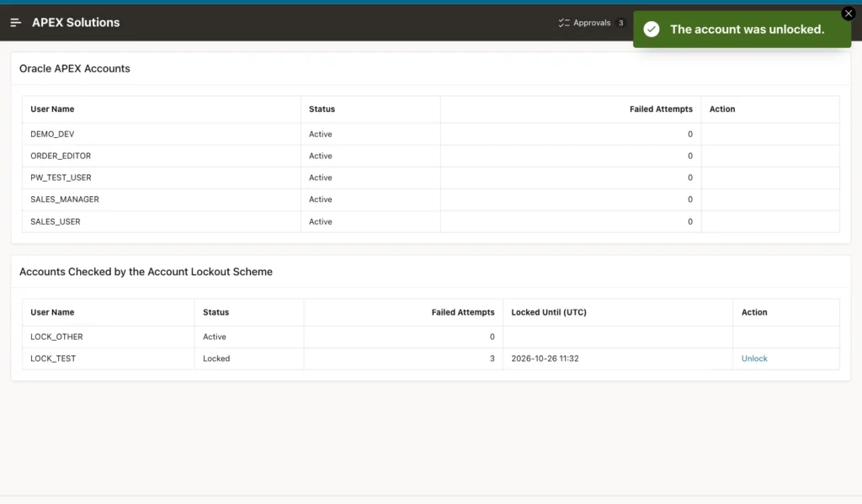Click the Oracle APEX Accounts heading

coord(75,69)
